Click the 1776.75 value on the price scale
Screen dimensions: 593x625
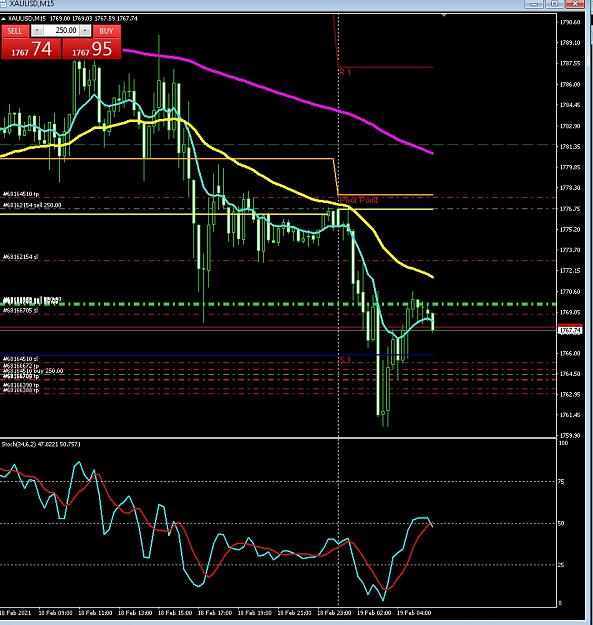[570, 209]
